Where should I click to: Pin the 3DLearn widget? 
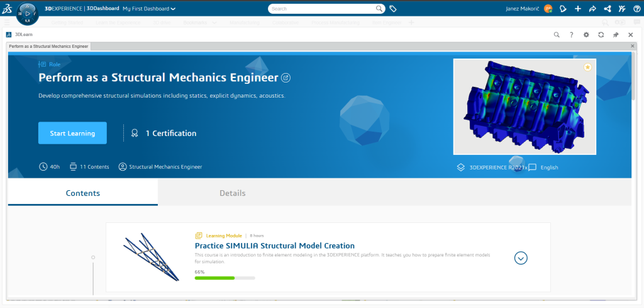[x=616, y=35]
